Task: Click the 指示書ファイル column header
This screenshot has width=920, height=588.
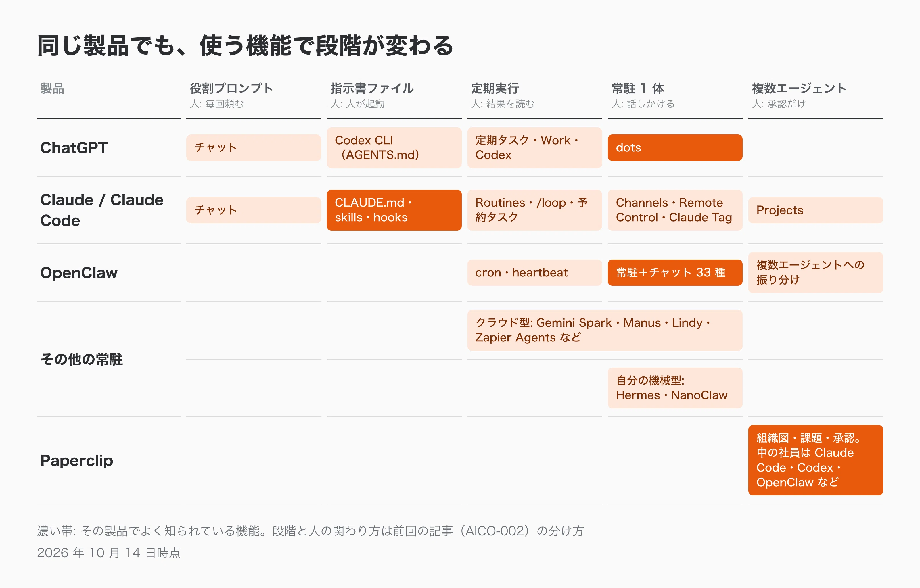Action: pyautogui.click(x=372, y=89)
